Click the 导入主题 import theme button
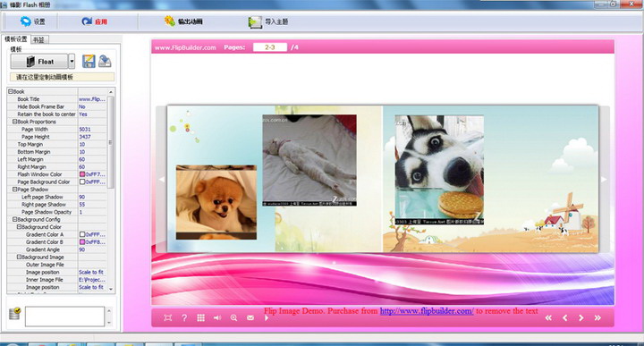 coord(268,21)
